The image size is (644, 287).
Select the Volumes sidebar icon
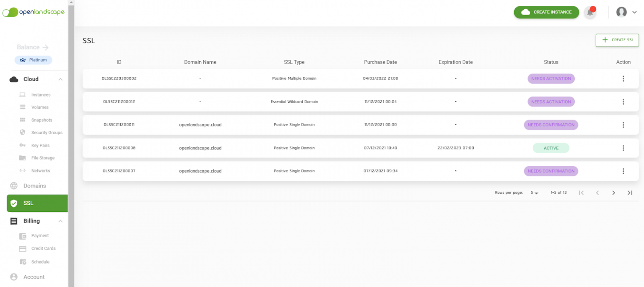click(23, 107)
